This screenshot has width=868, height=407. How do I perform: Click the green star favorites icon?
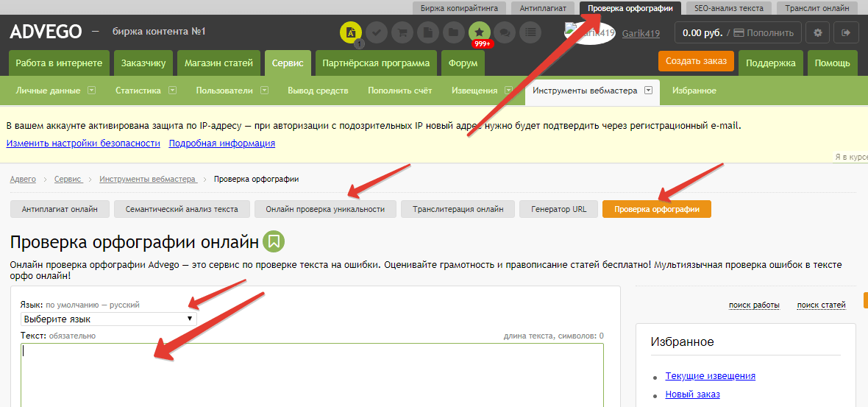coord(480,32)
